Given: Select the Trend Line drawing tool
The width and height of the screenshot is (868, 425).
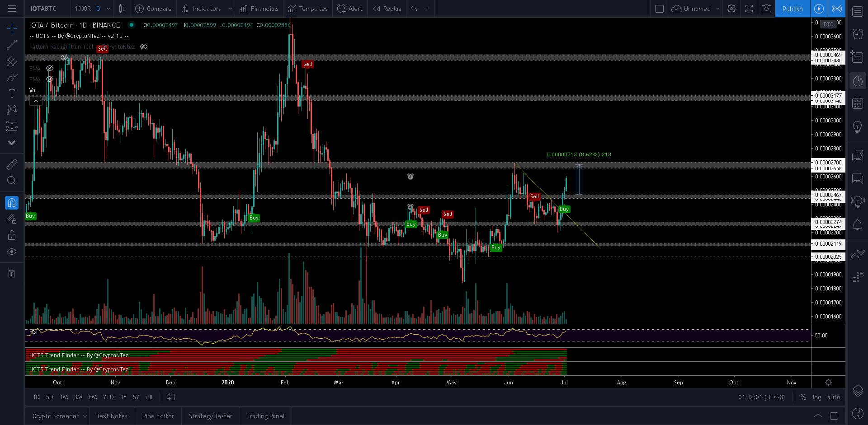Looking at the screenshot, I should (12, 44).
